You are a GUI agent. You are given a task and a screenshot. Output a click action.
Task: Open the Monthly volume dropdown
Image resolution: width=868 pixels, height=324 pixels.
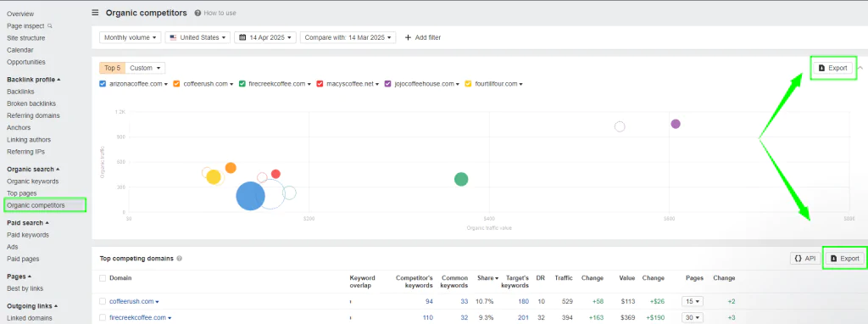(x=130, y=37)
